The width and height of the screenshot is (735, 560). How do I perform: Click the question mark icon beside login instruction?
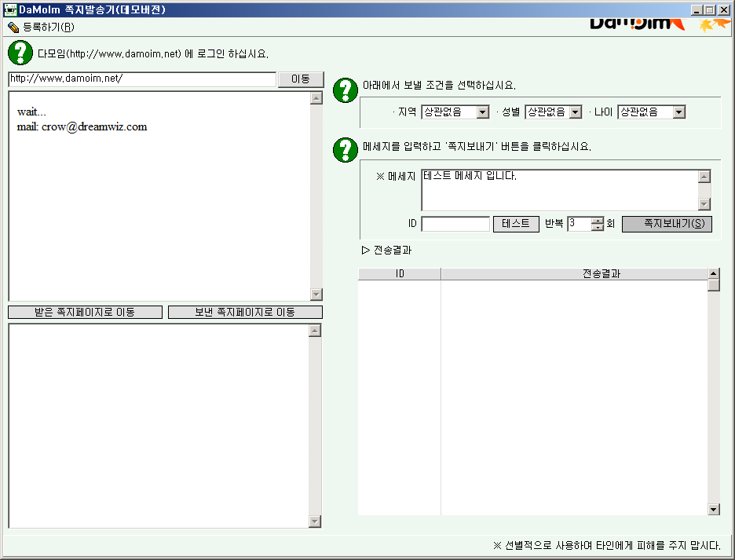coord(20,53)
